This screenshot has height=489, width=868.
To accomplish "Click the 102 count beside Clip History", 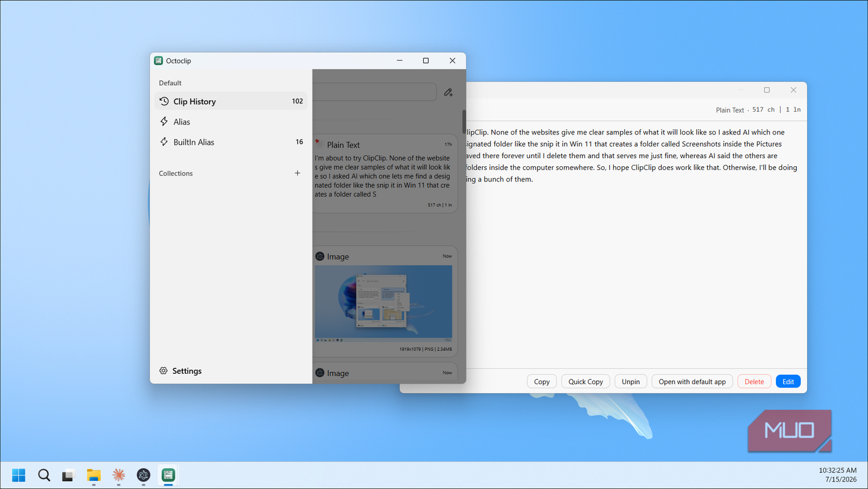I will click(297, 101).
